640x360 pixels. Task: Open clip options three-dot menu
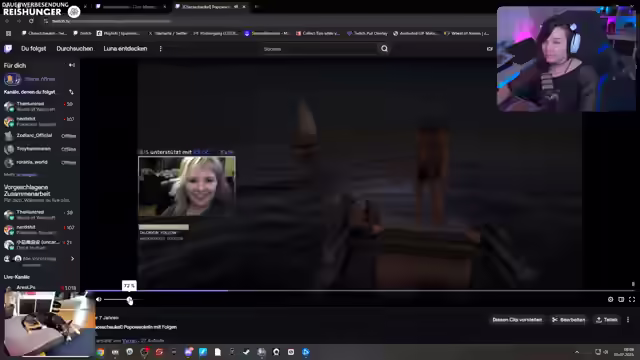(x=628, y=320)
